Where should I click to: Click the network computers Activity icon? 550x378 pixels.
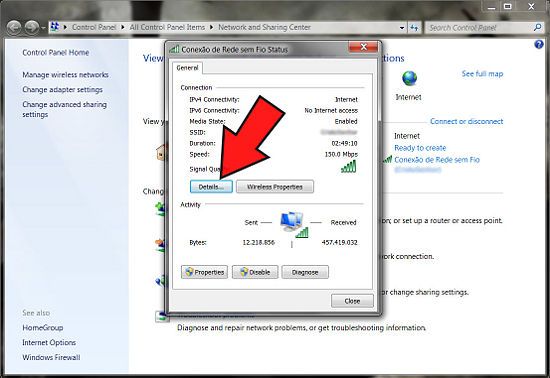pyautogui.click(x=294, y=225)
